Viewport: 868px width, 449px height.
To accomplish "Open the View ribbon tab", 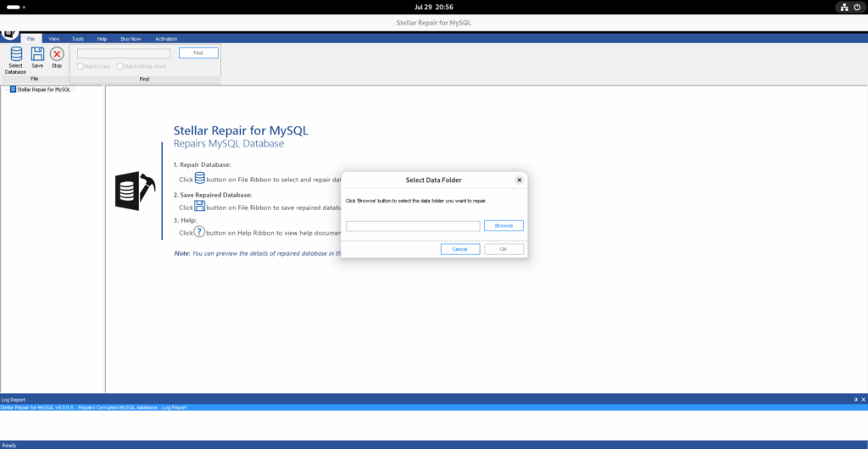I will (53, 39).
